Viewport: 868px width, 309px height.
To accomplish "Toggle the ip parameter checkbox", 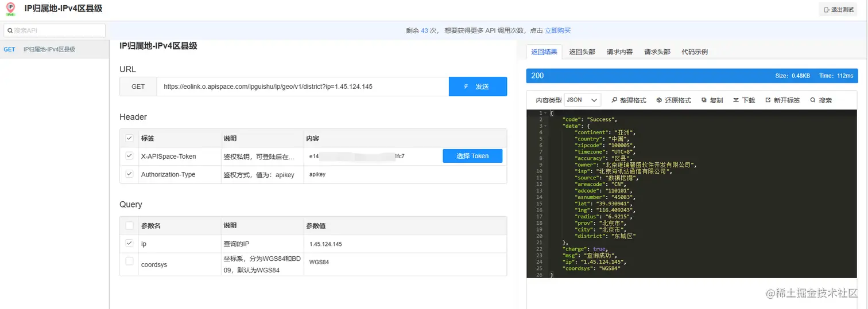I will [x=130, y=243].
